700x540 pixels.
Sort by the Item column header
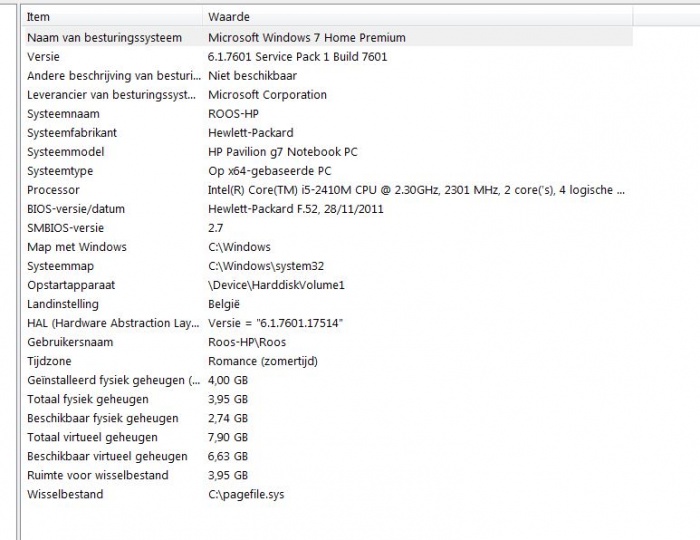pos(112,17)
